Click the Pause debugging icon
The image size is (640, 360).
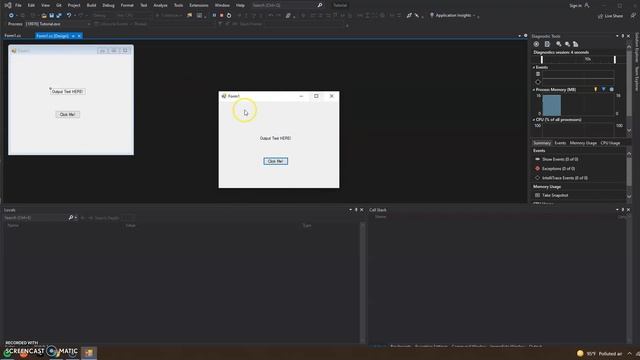(x=214, y=16)
